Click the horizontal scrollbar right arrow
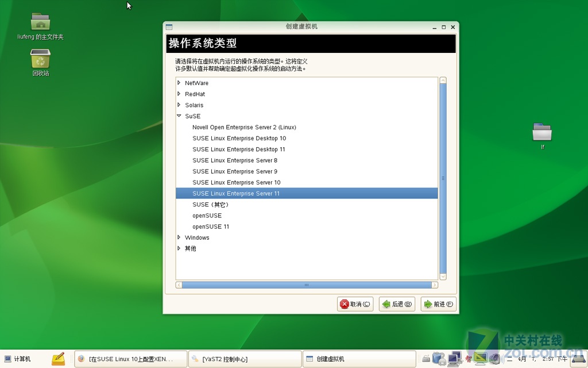The height and width of the screenshot is (368, 588). point(435,285)
